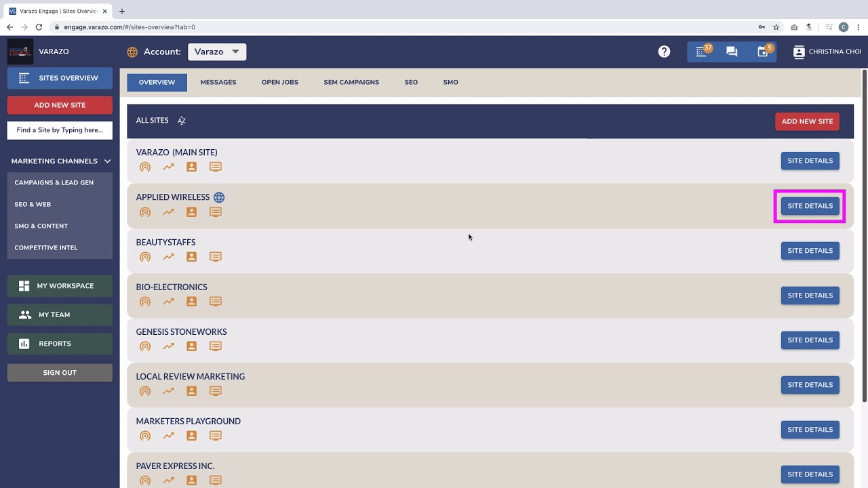
Task: Go back with the browser back arrow
Action: point(9,27)
